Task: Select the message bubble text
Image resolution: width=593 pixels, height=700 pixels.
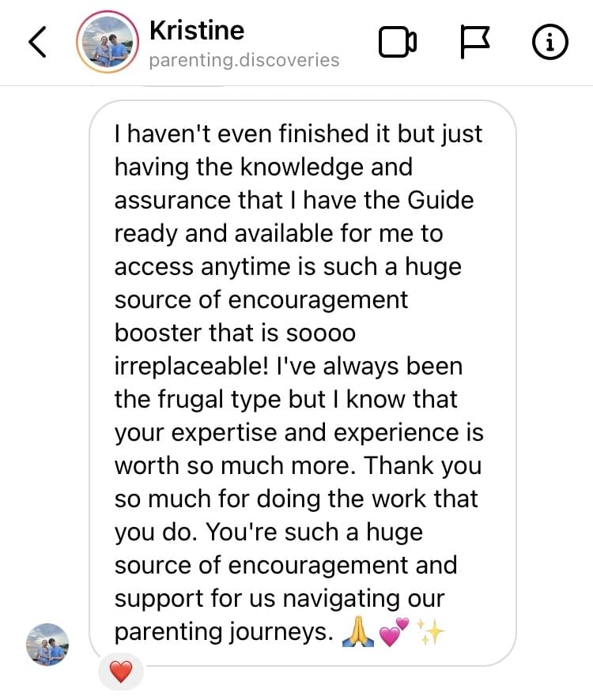Action: (x=303, y=383)
